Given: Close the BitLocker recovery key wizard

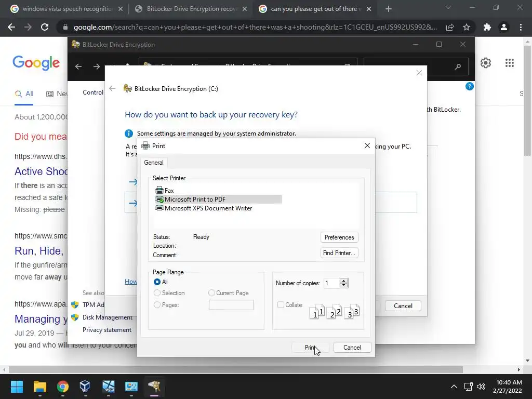Looking at the screenshot, I should (x=419, y=73).
